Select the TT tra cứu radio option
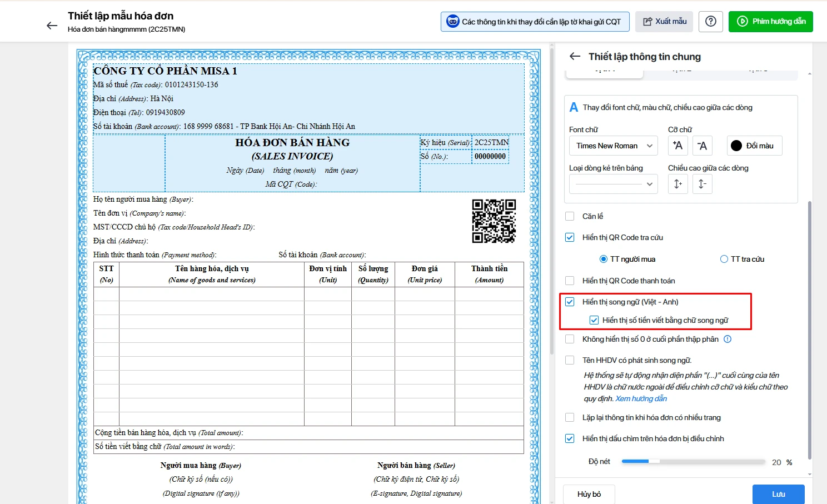This screenshot has height=504, width=827. [724, 259]
